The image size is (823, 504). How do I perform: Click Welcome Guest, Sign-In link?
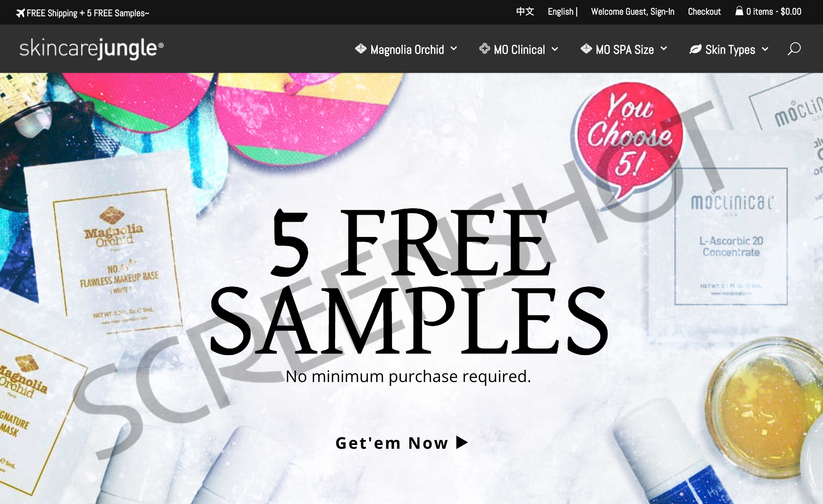coord(632,12)
